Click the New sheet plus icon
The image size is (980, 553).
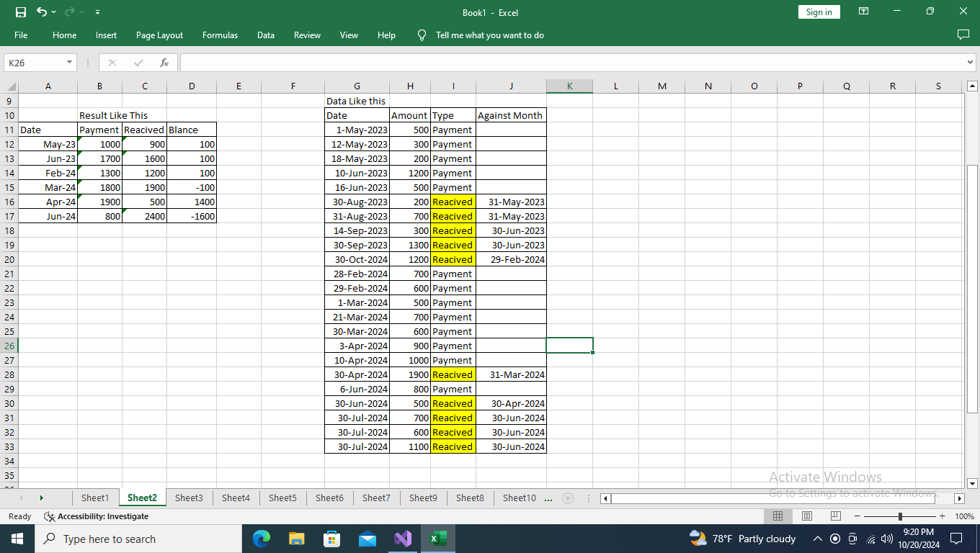click(x=568, y=498)
